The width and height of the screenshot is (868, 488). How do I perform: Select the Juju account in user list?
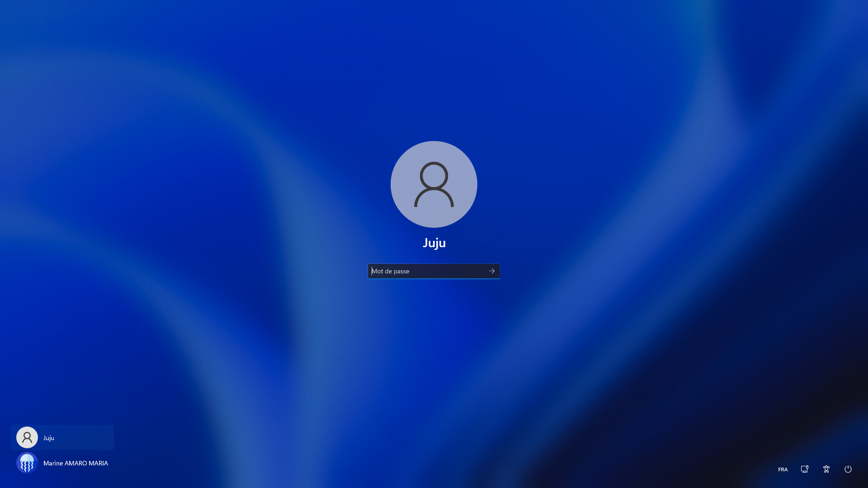(62, 437)
